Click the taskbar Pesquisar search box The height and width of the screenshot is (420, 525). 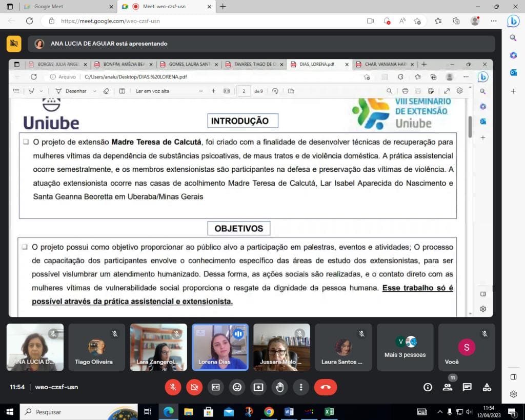coord(79,412)
